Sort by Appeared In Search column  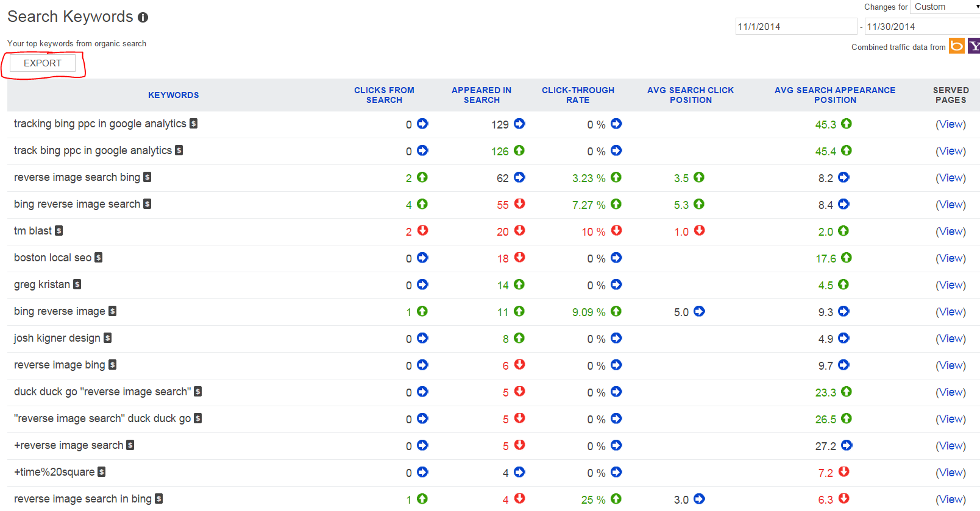[x=481, y=95]
